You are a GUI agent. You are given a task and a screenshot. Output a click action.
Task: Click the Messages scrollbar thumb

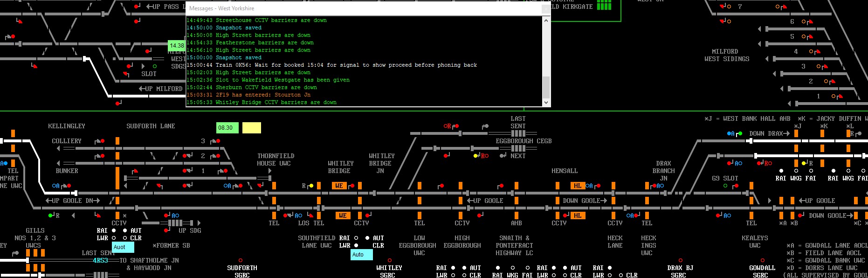[x=546, y=87]
